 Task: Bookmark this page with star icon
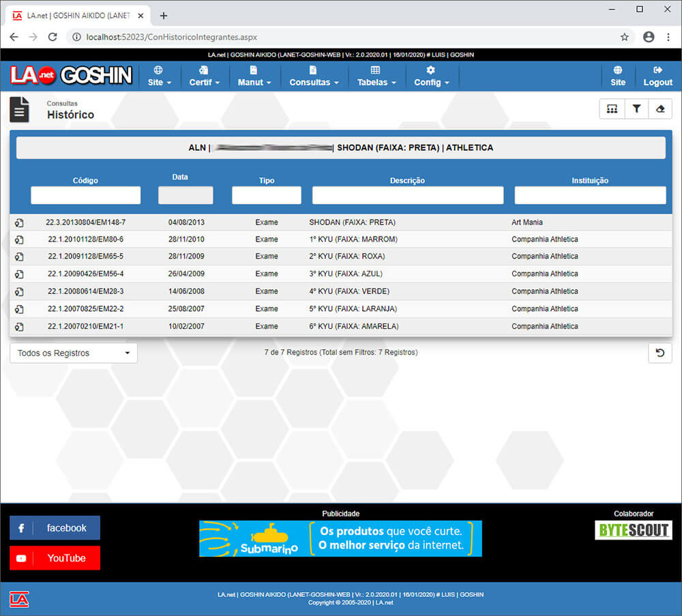624,37
